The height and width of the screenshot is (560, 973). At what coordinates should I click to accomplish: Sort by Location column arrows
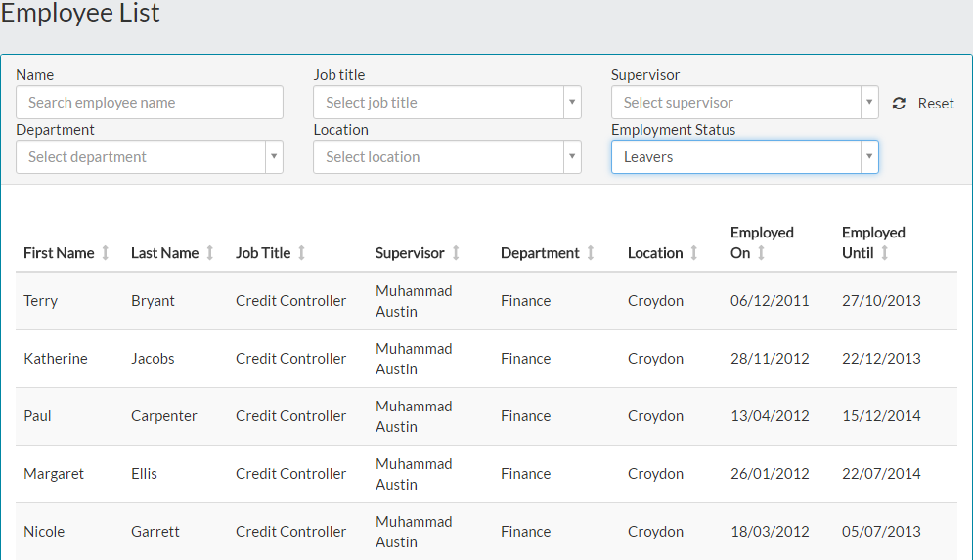point(693,252)
